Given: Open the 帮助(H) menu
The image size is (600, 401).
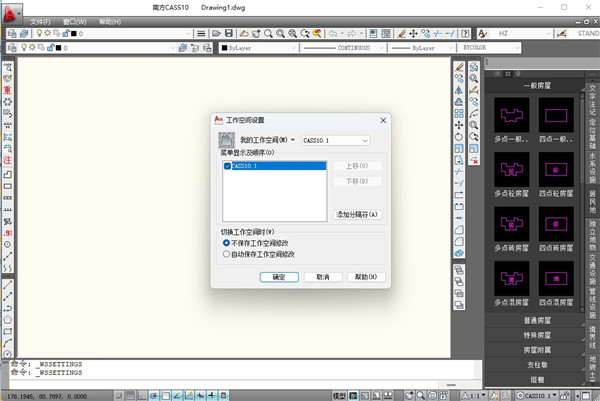Looking at the screenshot, I should pyautogui.click(x=110, y=21).
